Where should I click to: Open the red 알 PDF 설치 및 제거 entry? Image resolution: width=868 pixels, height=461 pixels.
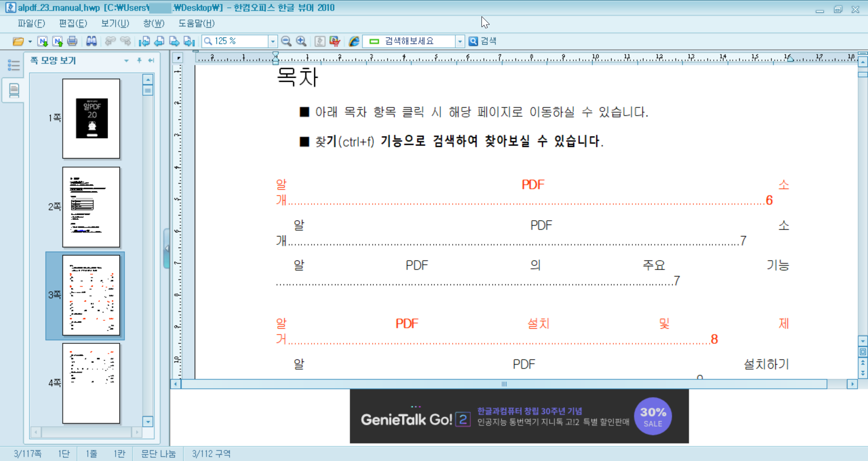pyautogui.click(x=533, y=331)
